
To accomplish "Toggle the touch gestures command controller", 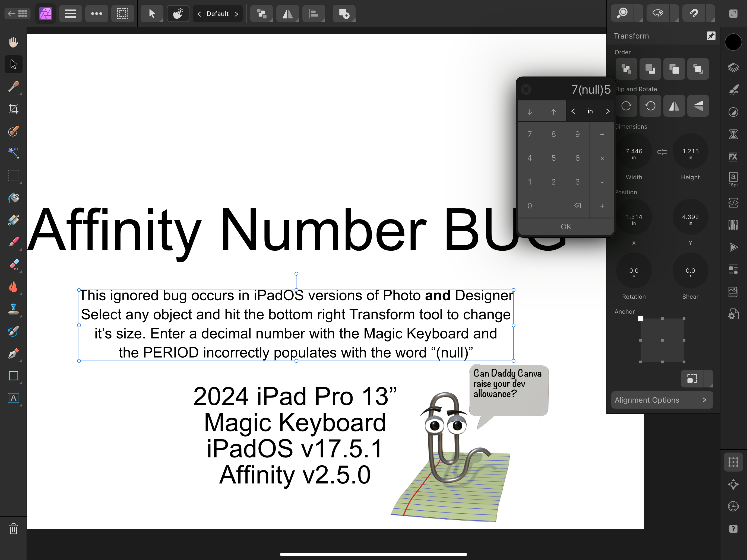I will 178,14.
